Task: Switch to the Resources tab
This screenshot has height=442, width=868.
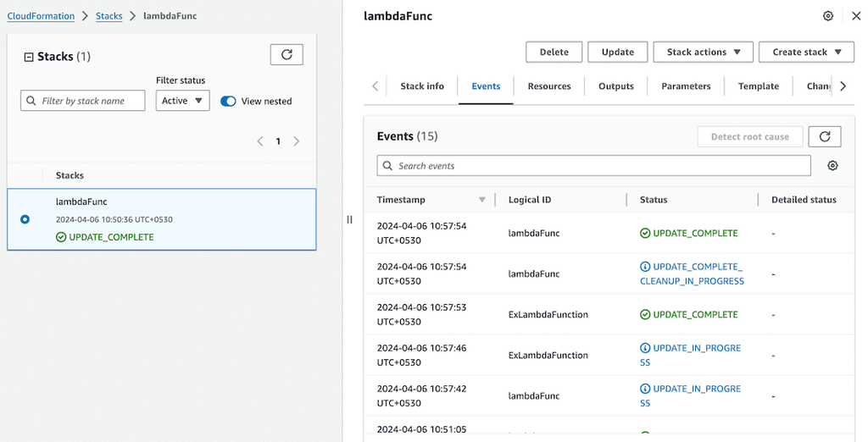Action: click(x=549, y=86)
